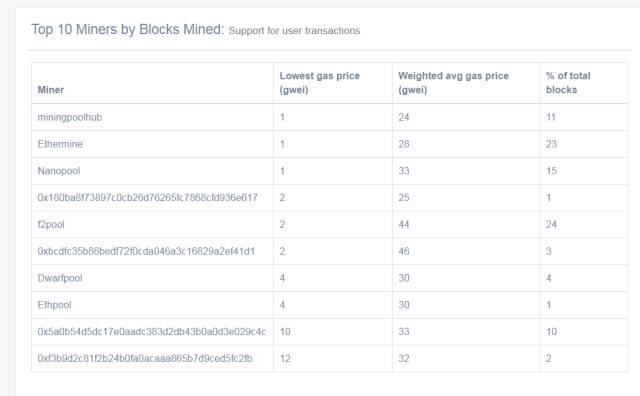Open the Dwarfpool miner entry
Image resolution: width=640 pixels, height=396 pixels.
[x=60, y=278]
